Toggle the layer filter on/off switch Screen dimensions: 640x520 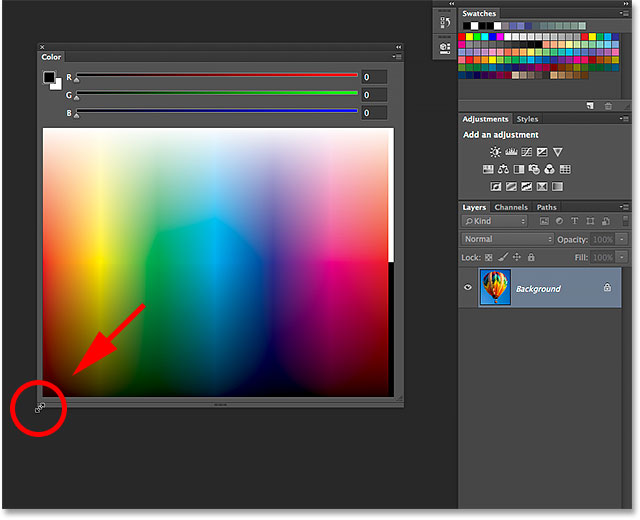[x=625, y=221]
